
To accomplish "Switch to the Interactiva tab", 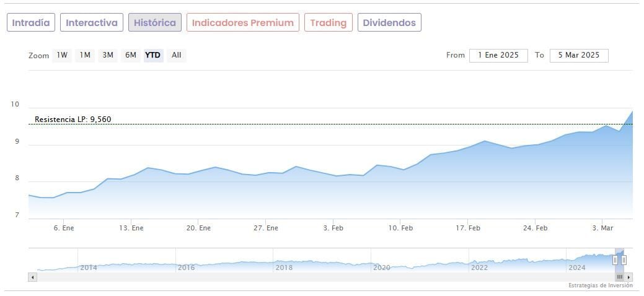I will 92,23.
